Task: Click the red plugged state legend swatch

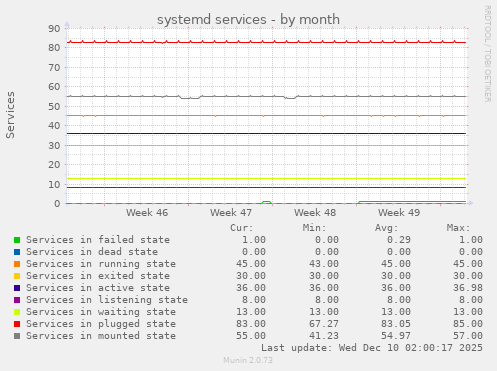Action: (x=17, y=324)
